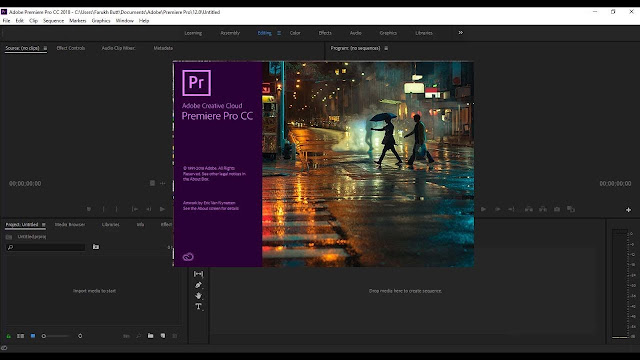
Task: Click Automate to Sequence icon in Project panel
Action: 127,336
